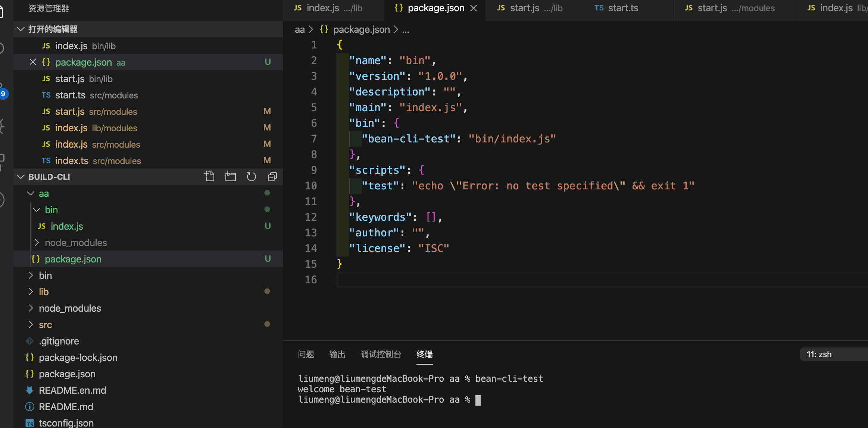Collapse all folders in BUILD-CLI explorer

tap(272, 176)
